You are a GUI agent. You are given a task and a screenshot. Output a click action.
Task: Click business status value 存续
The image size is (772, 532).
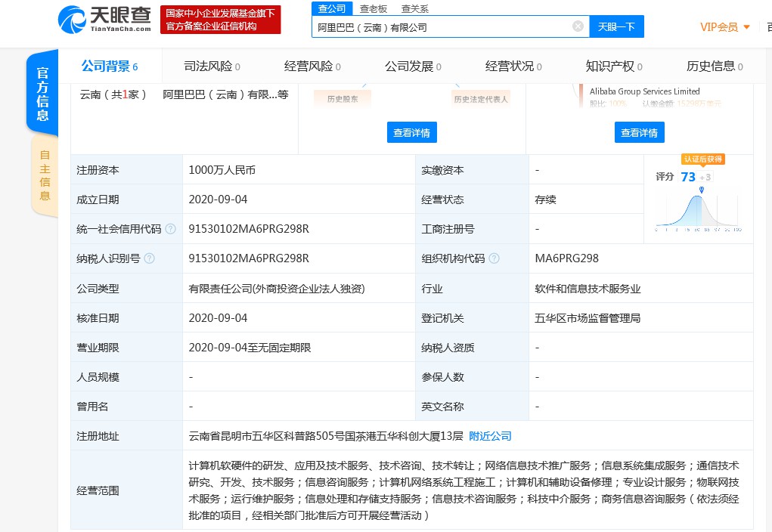[x=545, y=199]
